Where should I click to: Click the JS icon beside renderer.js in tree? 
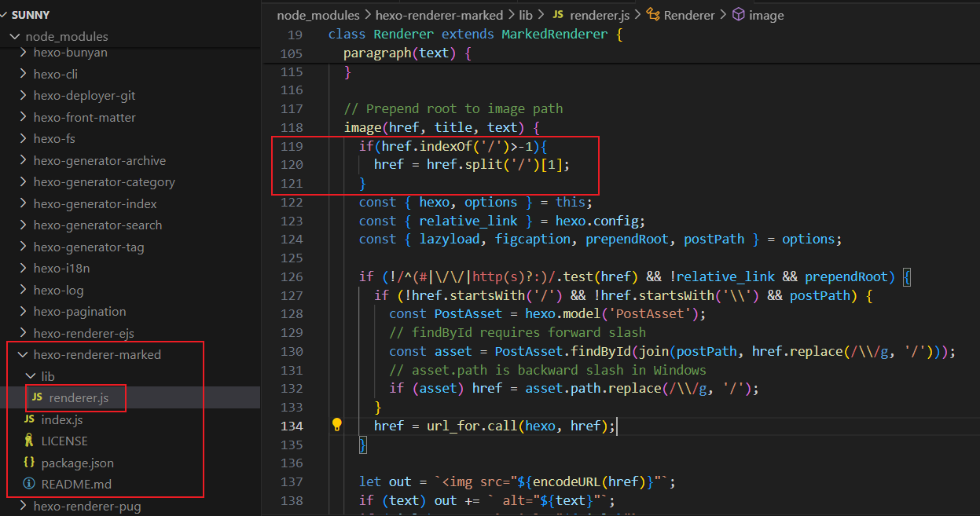(37, 398)
